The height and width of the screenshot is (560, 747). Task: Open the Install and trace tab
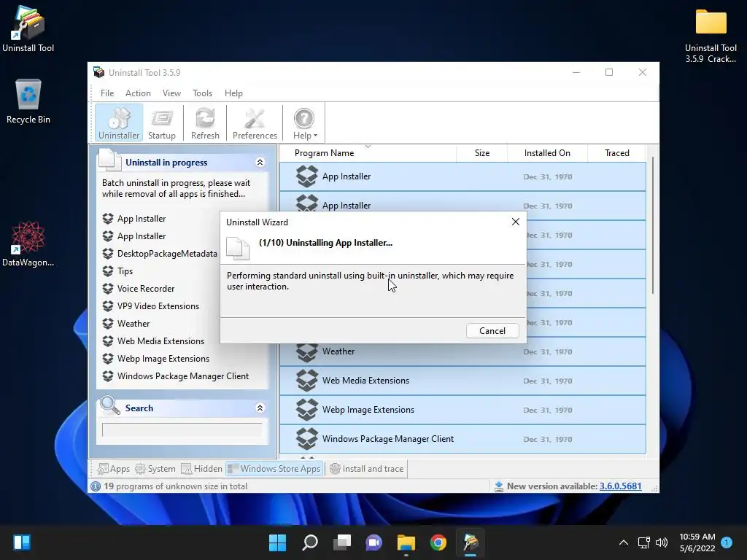tap(367, 469)
